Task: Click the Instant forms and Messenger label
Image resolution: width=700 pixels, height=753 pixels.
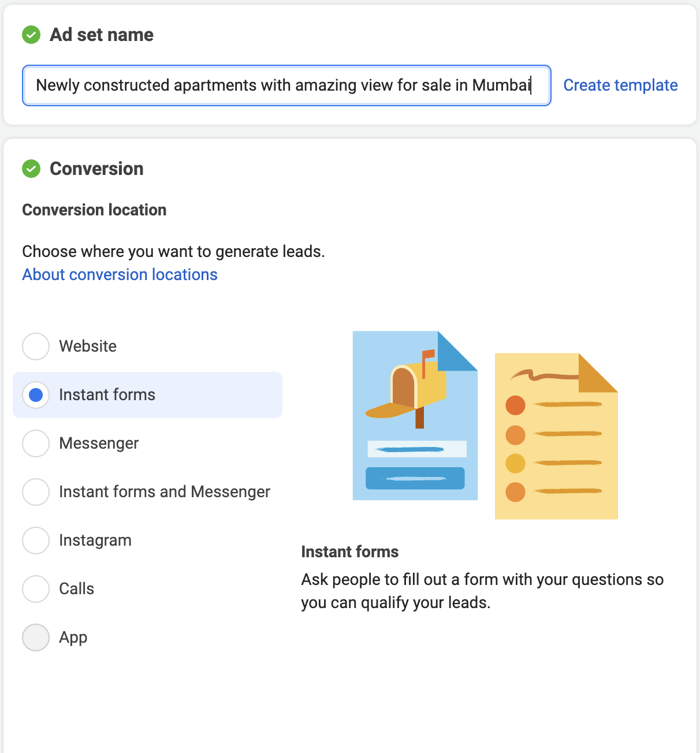Action: click(165, 492)
